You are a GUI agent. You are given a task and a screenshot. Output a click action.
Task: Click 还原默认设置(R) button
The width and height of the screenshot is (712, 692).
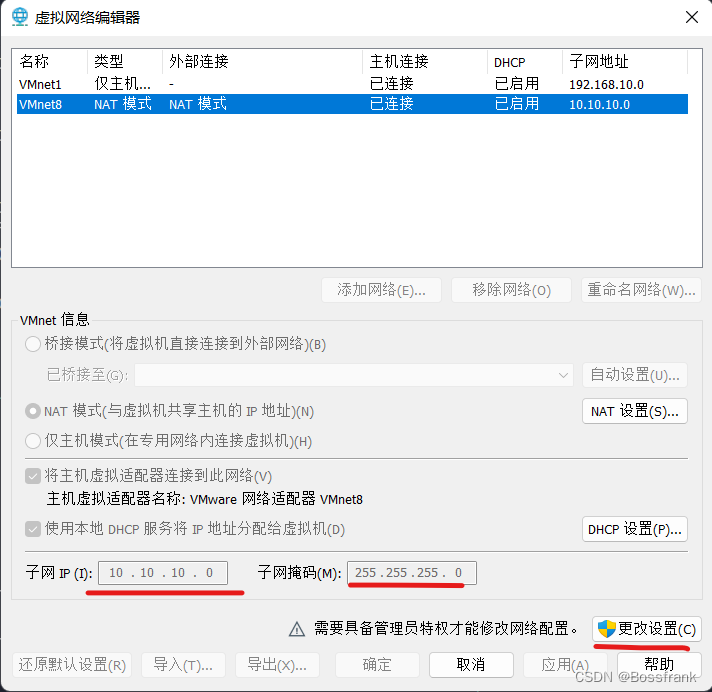[72, 665]
